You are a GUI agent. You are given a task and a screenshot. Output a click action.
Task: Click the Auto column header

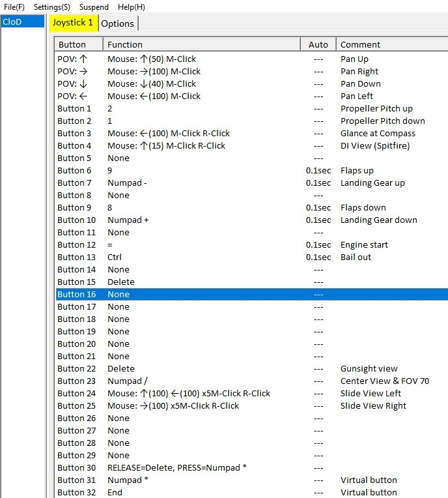318,44
